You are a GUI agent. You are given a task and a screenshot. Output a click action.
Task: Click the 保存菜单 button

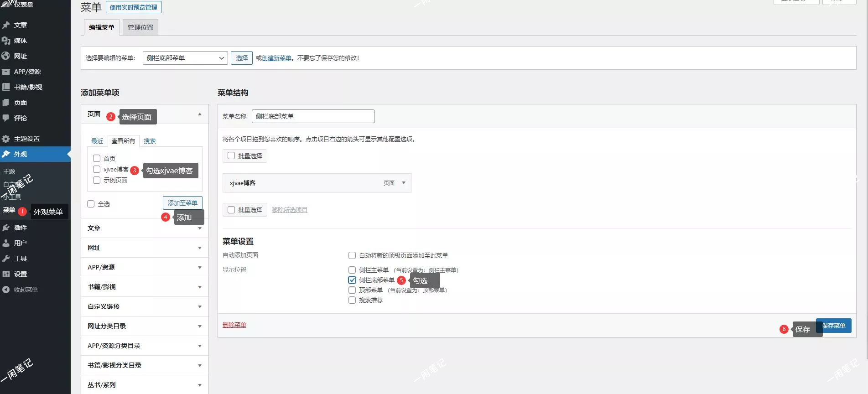pos(834,326)
